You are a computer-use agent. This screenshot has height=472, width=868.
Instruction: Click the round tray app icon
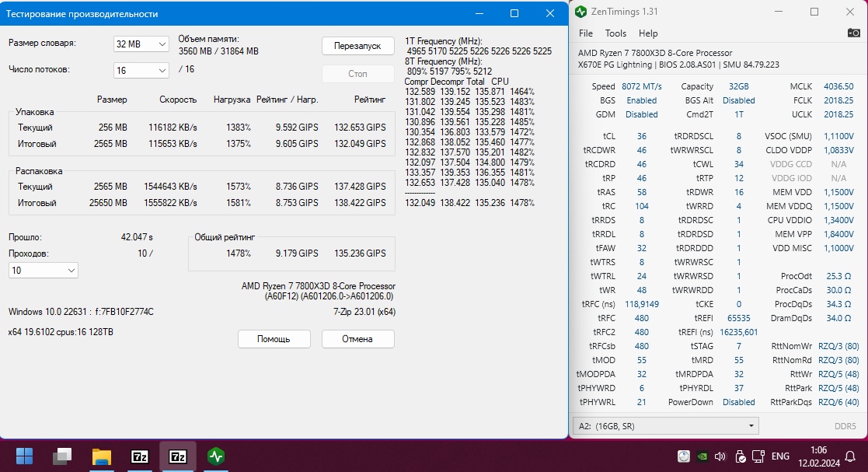click(x=684, y=456)
